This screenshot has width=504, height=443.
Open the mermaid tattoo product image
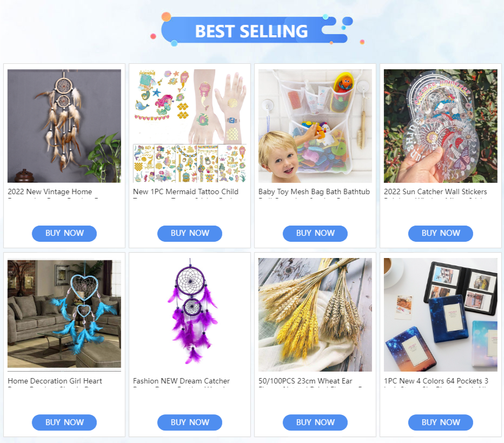tap(190, 125)
